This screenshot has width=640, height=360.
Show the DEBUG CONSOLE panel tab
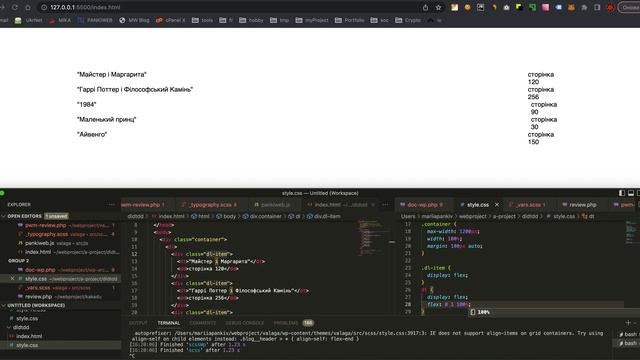point(245,323)
